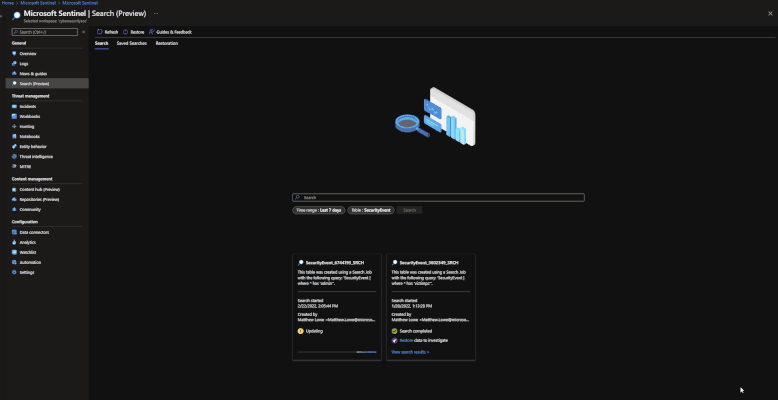
Task: Open the Repositories (Preview) icon
Action: tap(14, 200)
